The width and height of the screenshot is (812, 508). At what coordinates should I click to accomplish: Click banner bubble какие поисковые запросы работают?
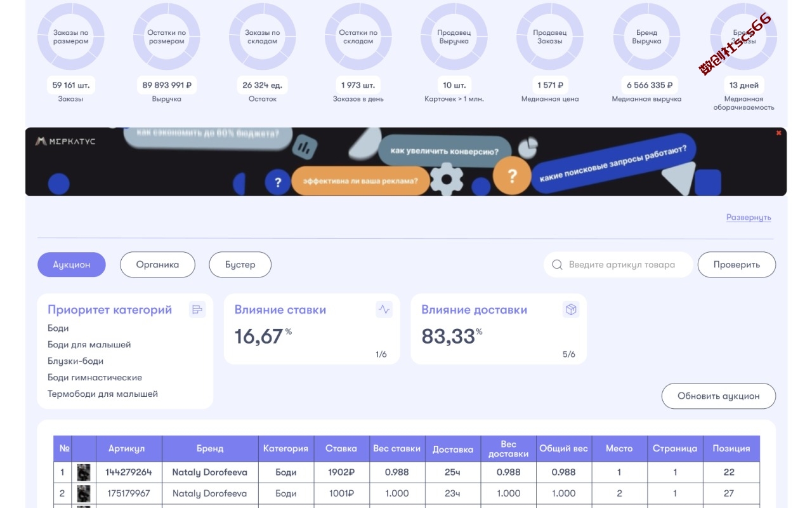614,162
